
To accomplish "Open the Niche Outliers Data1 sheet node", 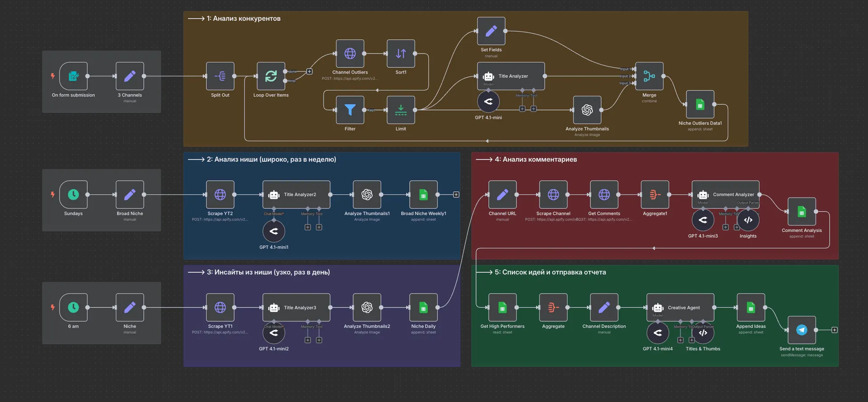I will (x=700, y=105).
